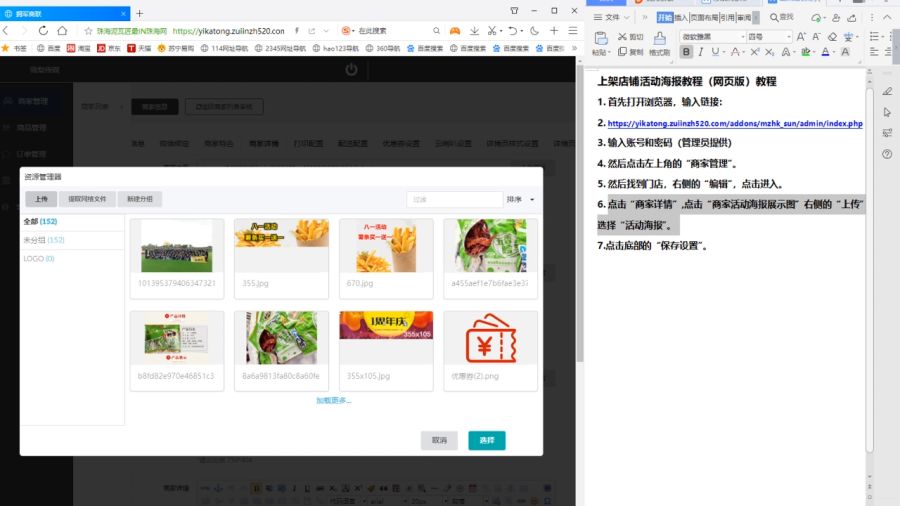Open the WPS font size dropdown
This screenshot has width=900, height=506.
pyautogui.click(x=789, y=37)
